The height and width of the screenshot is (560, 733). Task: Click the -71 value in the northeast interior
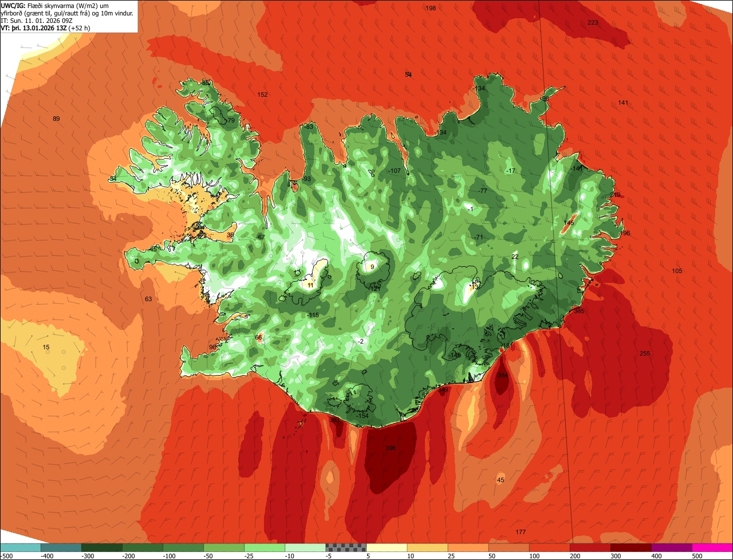click(479, 237)
